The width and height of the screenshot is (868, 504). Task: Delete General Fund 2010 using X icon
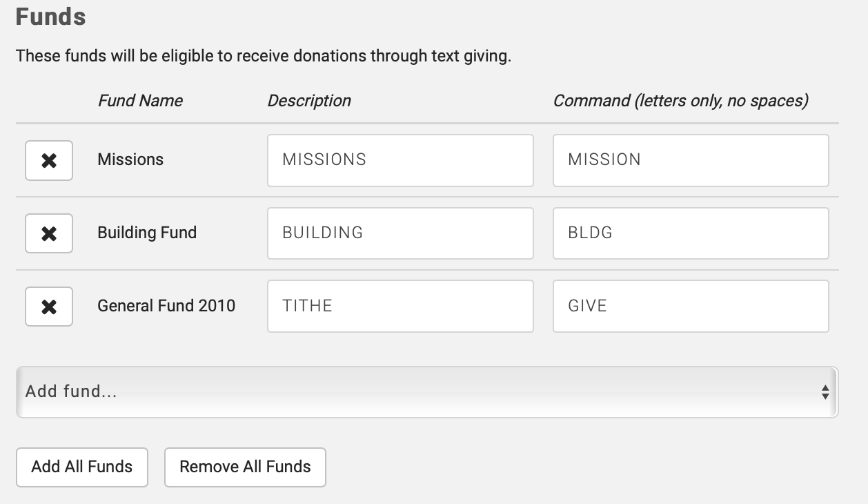49,306
